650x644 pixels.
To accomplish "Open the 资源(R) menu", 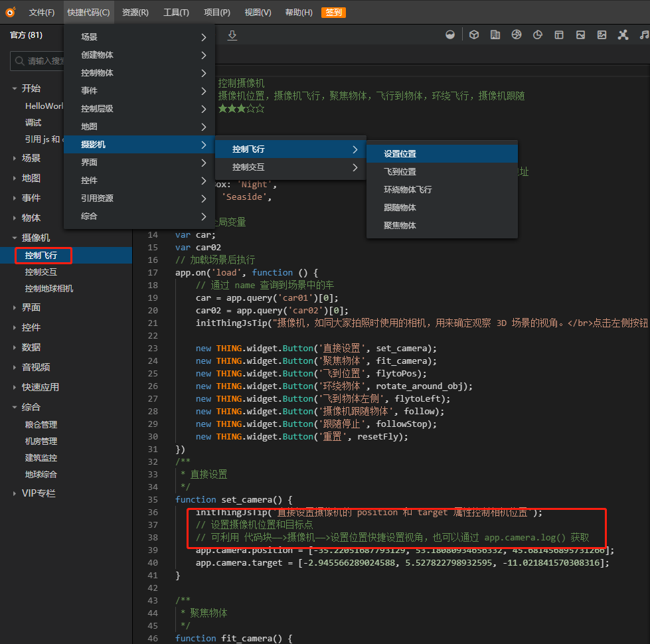I will pyautogui.click(x=135, y=13).
